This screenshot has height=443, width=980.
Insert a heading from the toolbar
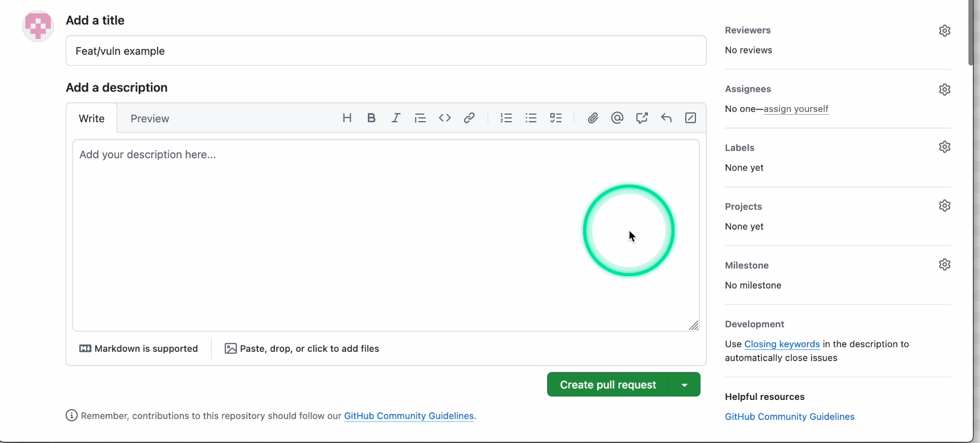(x=347, y=118)
